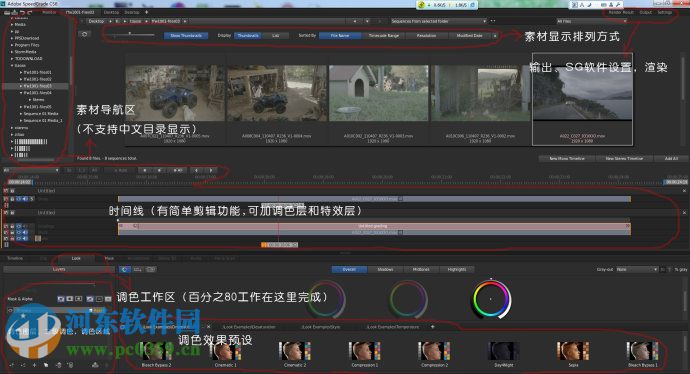
Task: Click the undo arrow in top toolbar
Action: (22, 13)
